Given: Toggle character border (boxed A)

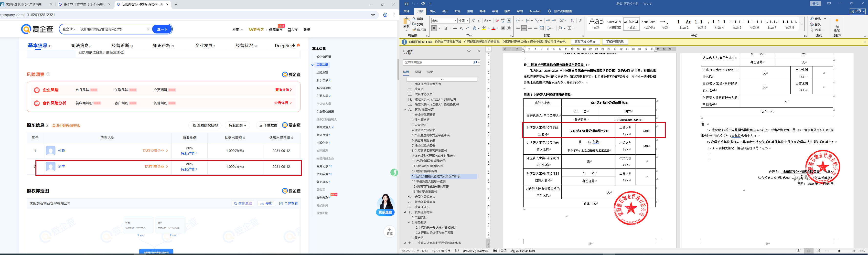Looking at the screenshot, I should [x=509, y=21].
